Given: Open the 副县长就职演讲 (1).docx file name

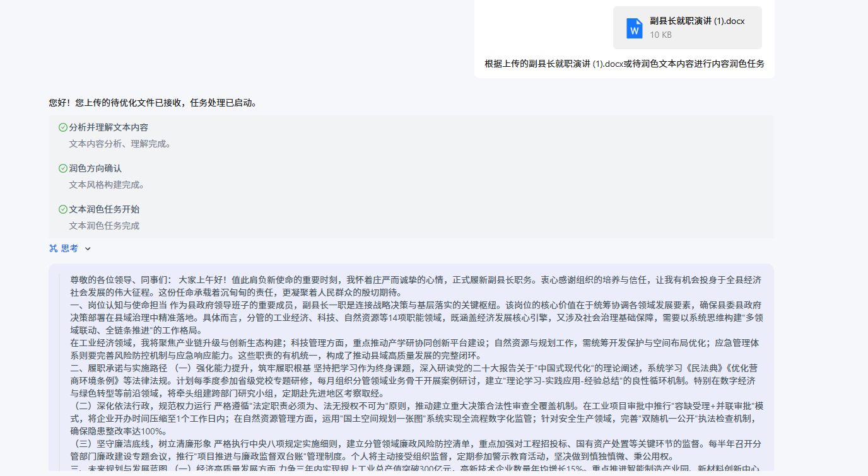Looking at the screenshot, I should (697, 21).
